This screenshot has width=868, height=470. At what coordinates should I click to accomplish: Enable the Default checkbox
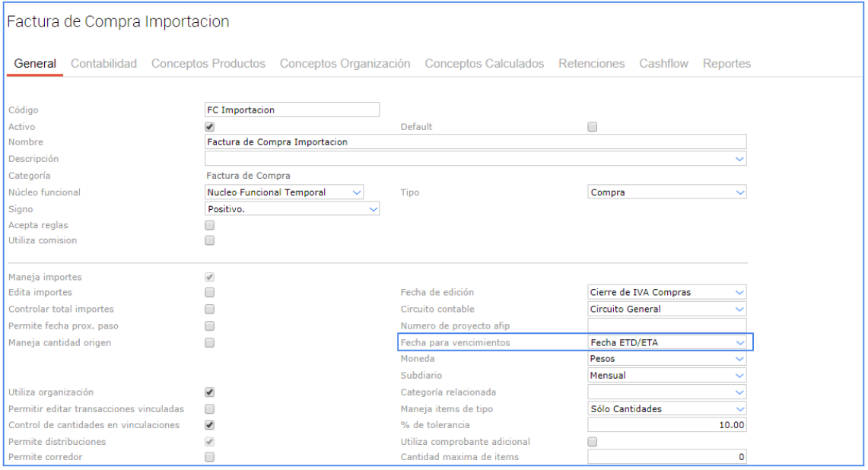(x=593, y=127)
